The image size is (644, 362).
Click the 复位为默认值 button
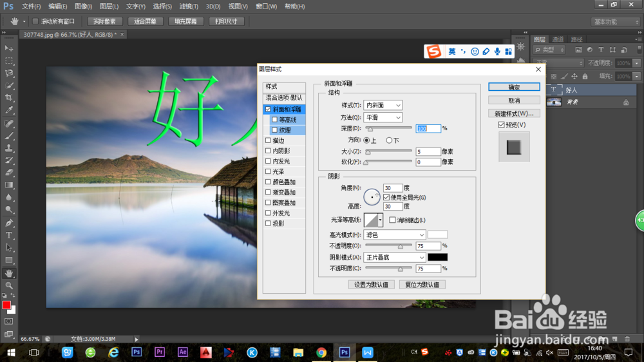click(422, 285)
